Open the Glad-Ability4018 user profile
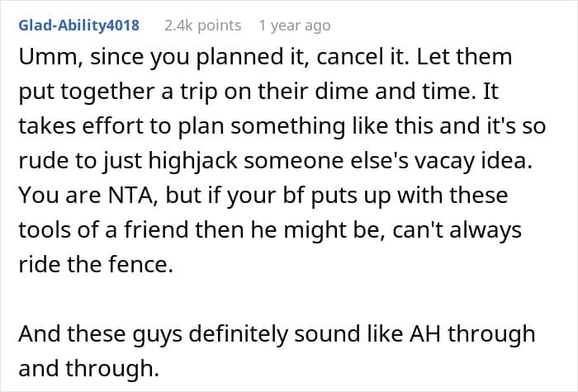The height and width of the screenshot is (392, 578). (x=79, y=26)
